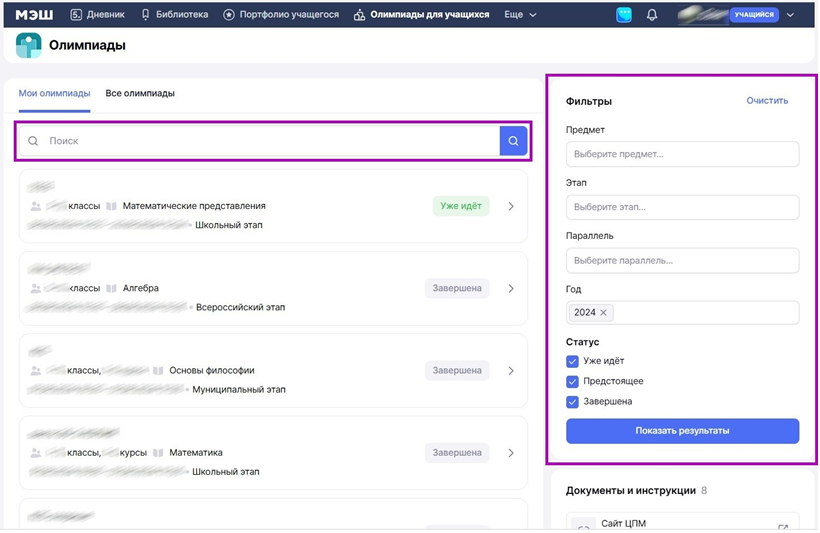This screenshot has height=533, width=820.
Task: Open external link for Сайт ЦПМ
Action: click(783, 527)
